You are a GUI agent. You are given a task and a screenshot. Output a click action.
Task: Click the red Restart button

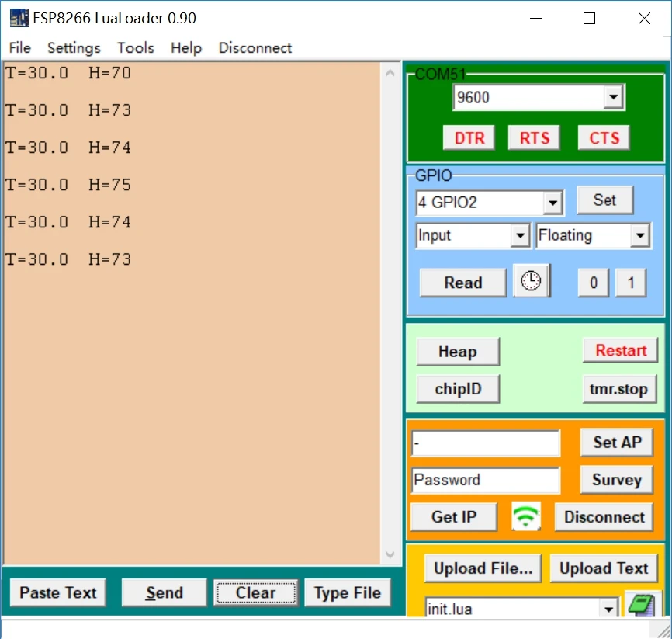[x=621, y=350]
